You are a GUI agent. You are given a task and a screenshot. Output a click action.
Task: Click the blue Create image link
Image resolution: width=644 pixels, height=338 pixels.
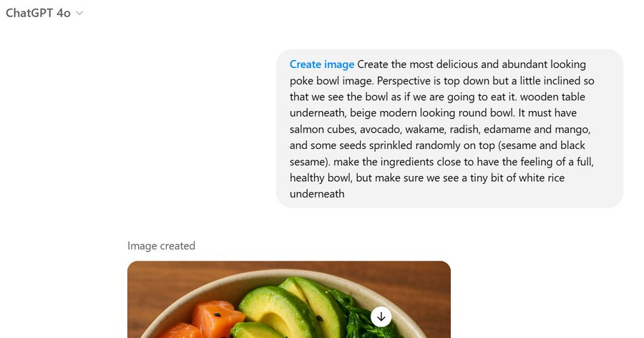click(321, 64)
